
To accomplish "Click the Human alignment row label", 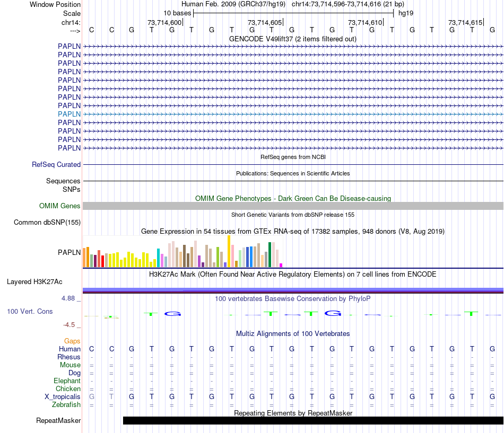I will [x=69, y=349].
